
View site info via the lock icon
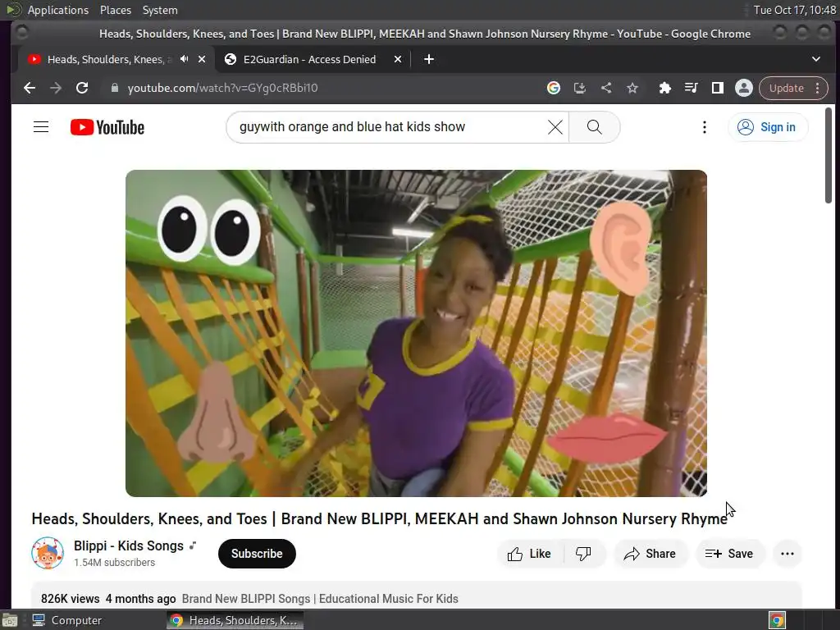114,88
